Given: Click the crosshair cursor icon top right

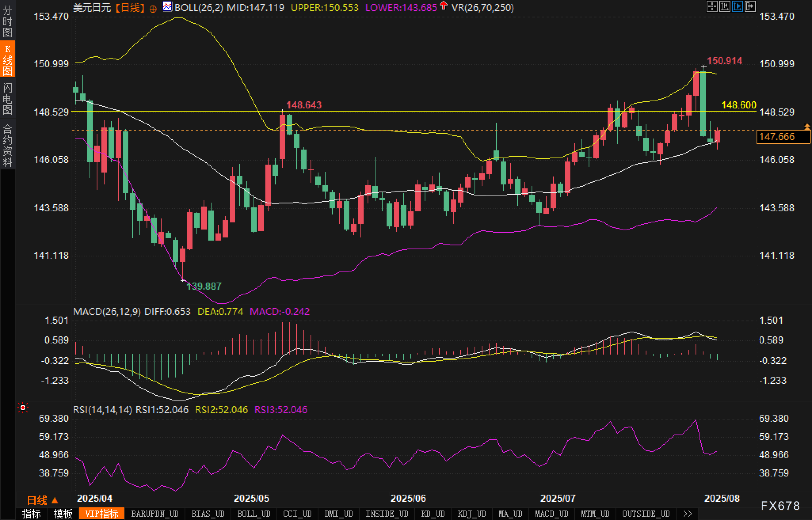Looking at the screenshot, I should coord(712,6).
